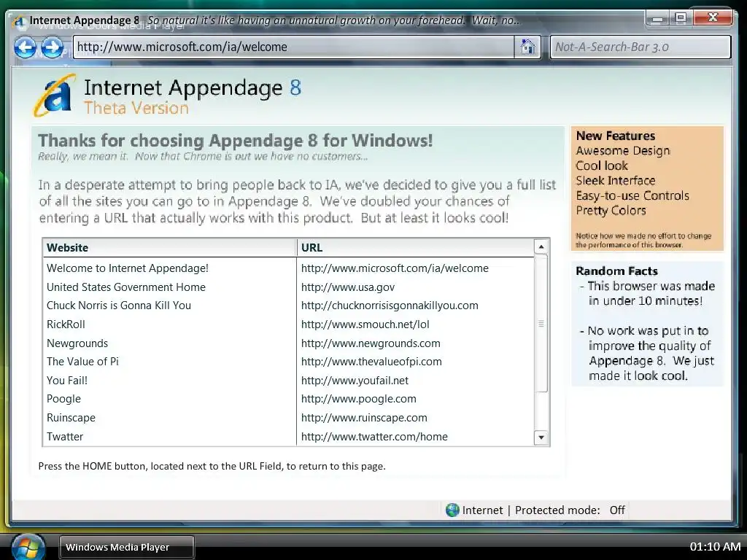Open the Windows Media Player taskbar button

[x=127, y=547]
